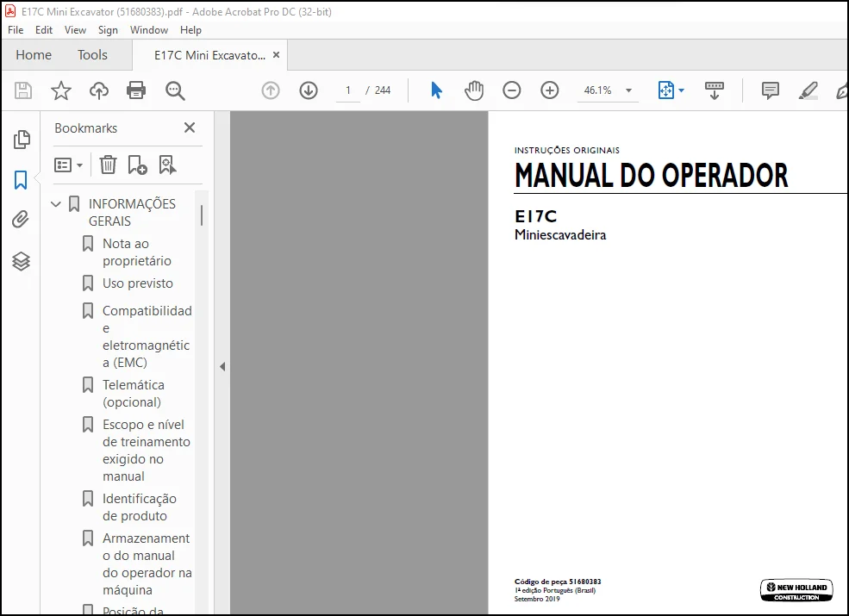The image size is (849, 616).
Task: Click find current bookmark icon
Action: pos(167,165)
